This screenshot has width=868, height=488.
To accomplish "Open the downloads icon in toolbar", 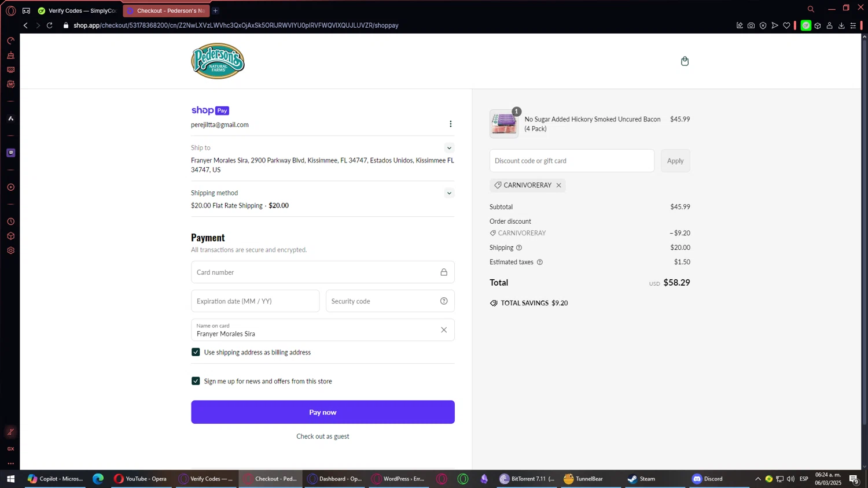I will coord(841,25).
